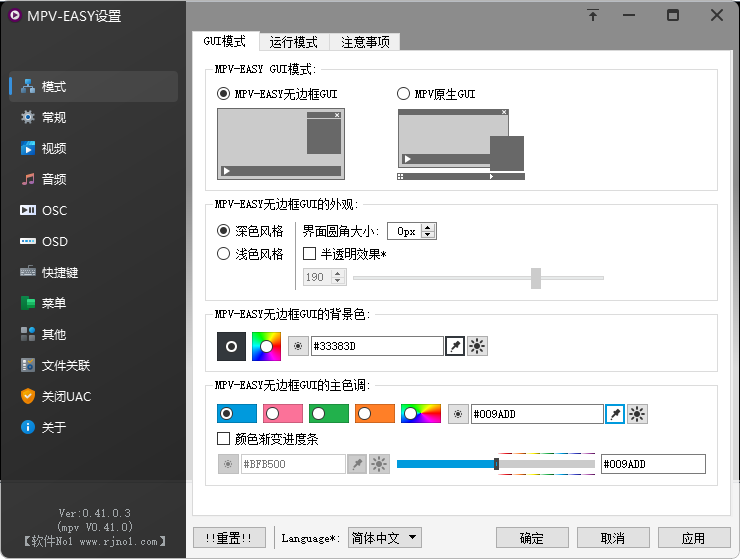The height and width of the screenshot is (559, 740).
Task: Click the brightness sun icon after main color eyedropper
Action: (x=637, y=414)
